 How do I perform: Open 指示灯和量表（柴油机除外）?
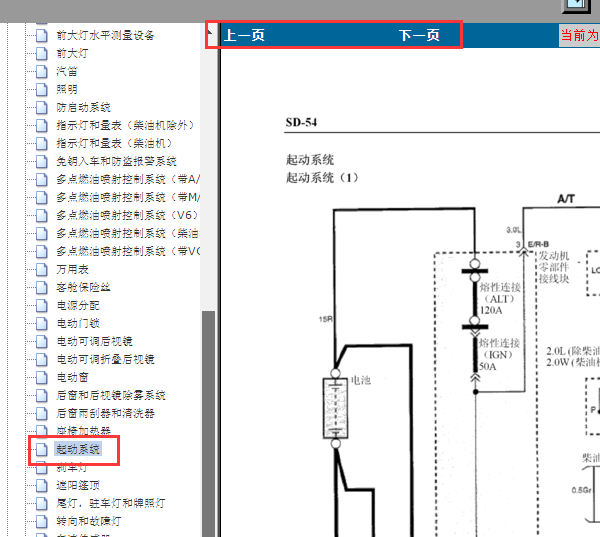coord(126,125)
